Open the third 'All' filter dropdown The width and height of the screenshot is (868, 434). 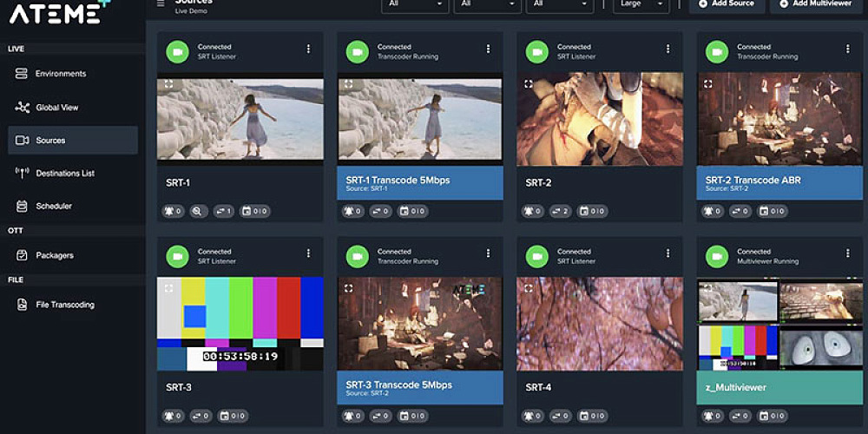(560, 4)
